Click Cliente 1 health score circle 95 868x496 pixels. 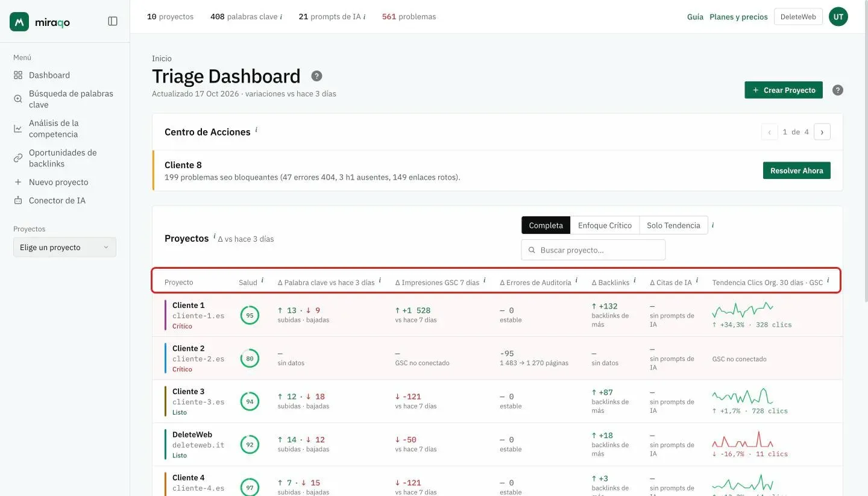coord(250,315)
